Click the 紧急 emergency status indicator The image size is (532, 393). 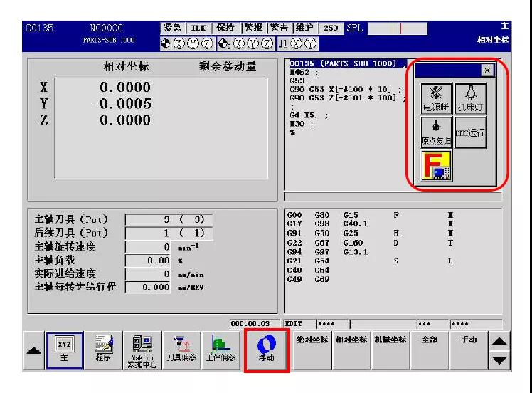pyautogui.click(x=173, y=28)
